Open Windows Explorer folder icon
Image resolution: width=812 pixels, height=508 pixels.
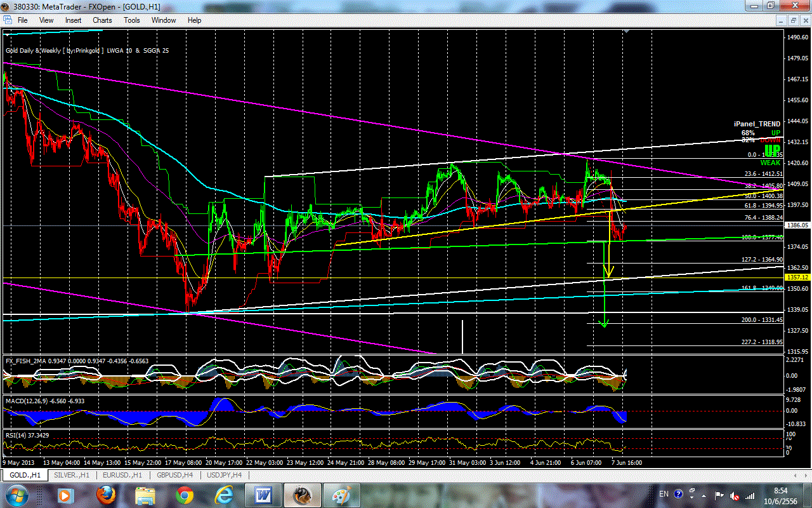[x=145, y=495]
